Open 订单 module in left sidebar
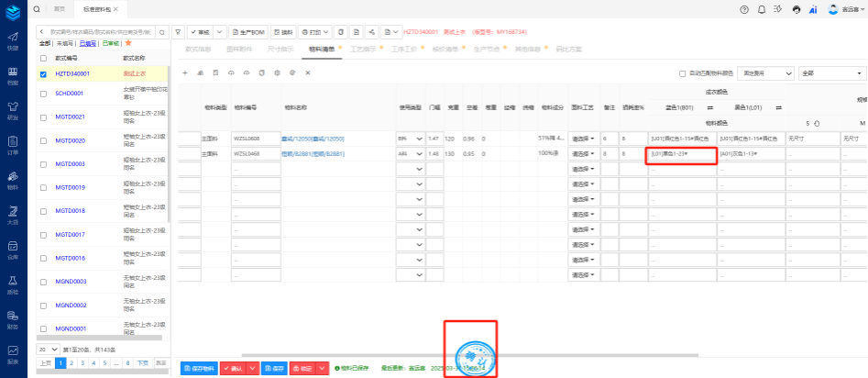Image resolution: width=868 pixels, height=378 pixels. point(13,146)
